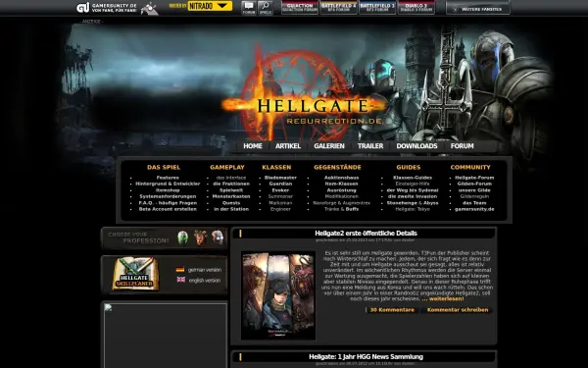Open the Gilden-Forum link
The width and height of the screenshot is (588, 368).
tap(474, 184)
